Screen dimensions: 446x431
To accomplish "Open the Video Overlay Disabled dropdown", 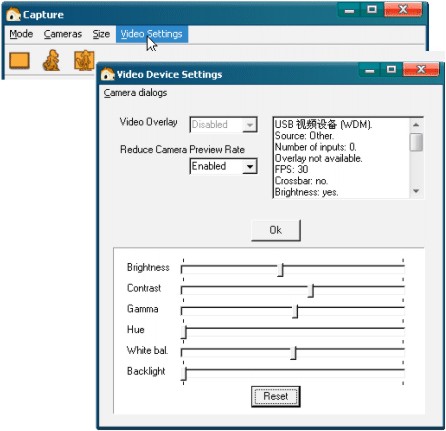I will point(223,125).
